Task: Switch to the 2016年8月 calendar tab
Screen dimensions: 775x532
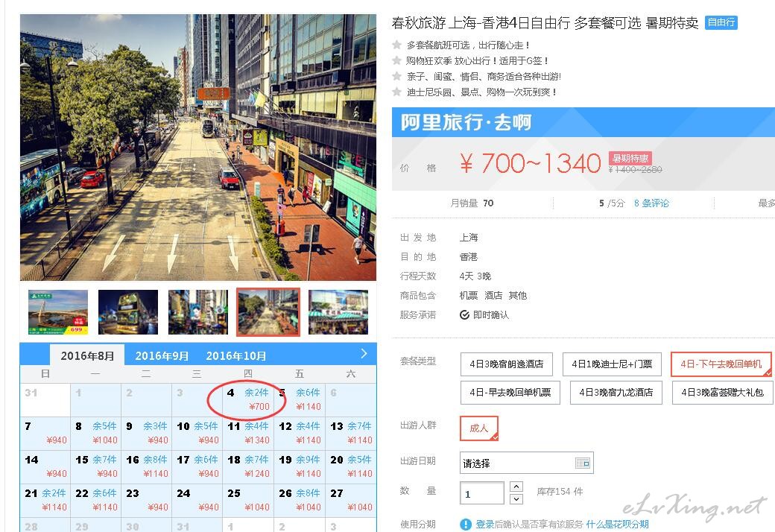Action: [87, 355]
